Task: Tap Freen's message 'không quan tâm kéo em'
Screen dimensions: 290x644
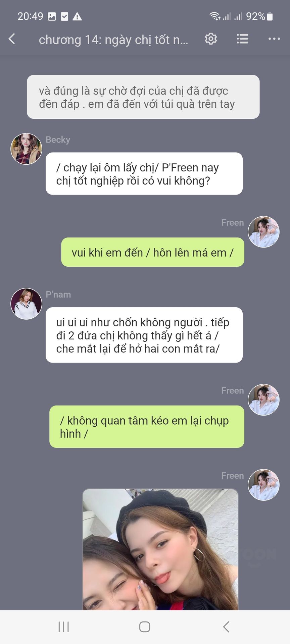Action: (147, 427)
